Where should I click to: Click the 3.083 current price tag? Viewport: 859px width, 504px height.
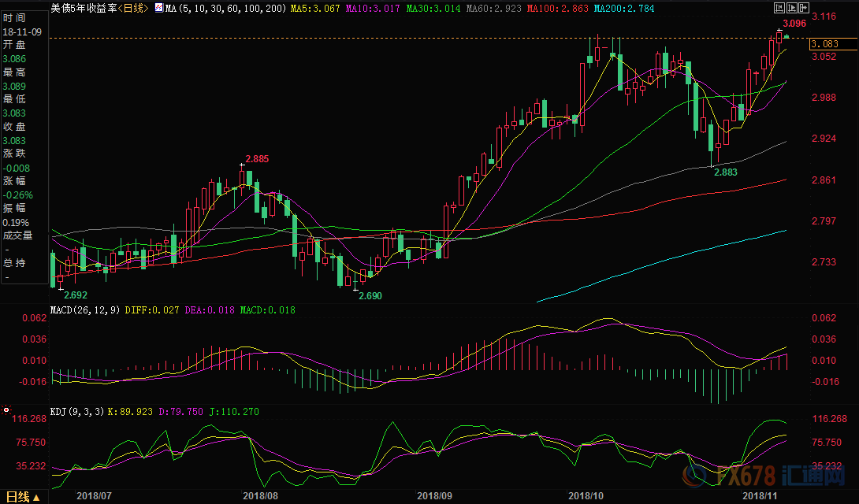point(824,44)
